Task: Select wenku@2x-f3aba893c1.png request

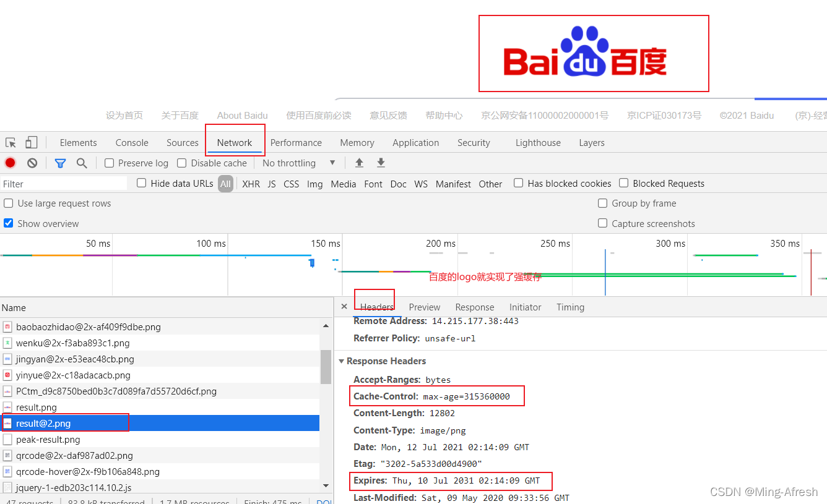Action: (x=160, y=343)
